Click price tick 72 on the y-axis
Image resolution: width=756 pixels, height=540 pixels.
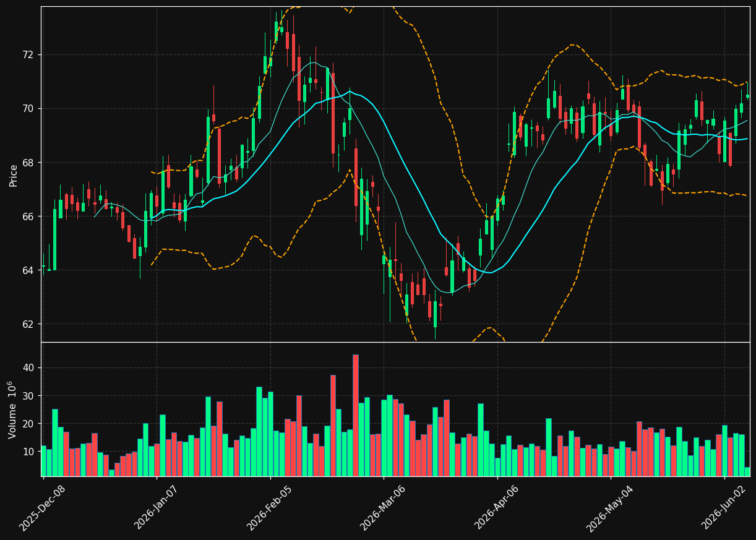click(28, 54)
